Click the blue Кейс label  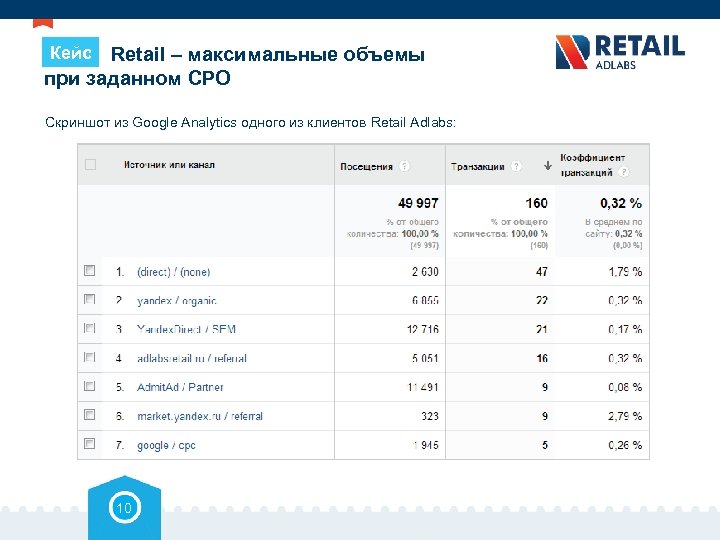(x=70, y=52)
